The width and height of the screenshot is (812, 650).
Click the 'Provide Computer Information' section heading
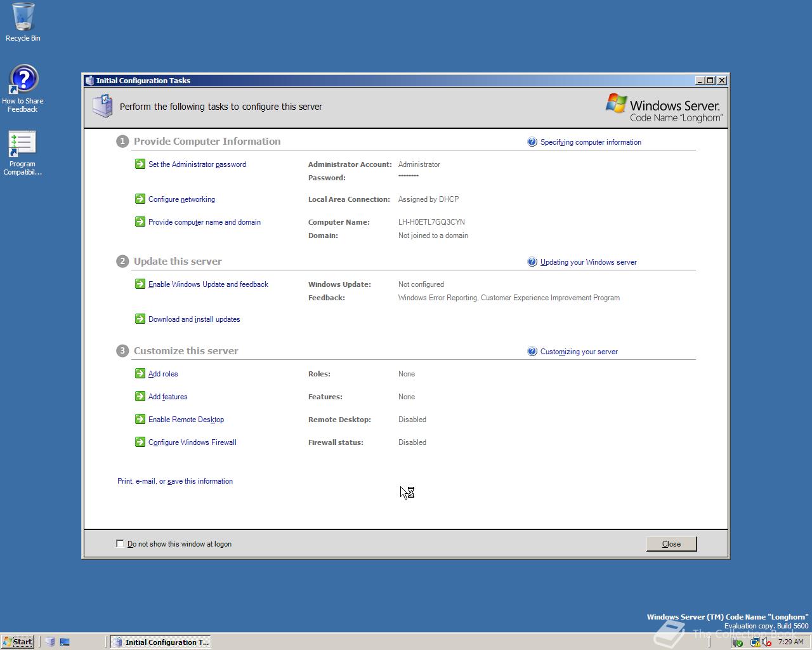207,141
